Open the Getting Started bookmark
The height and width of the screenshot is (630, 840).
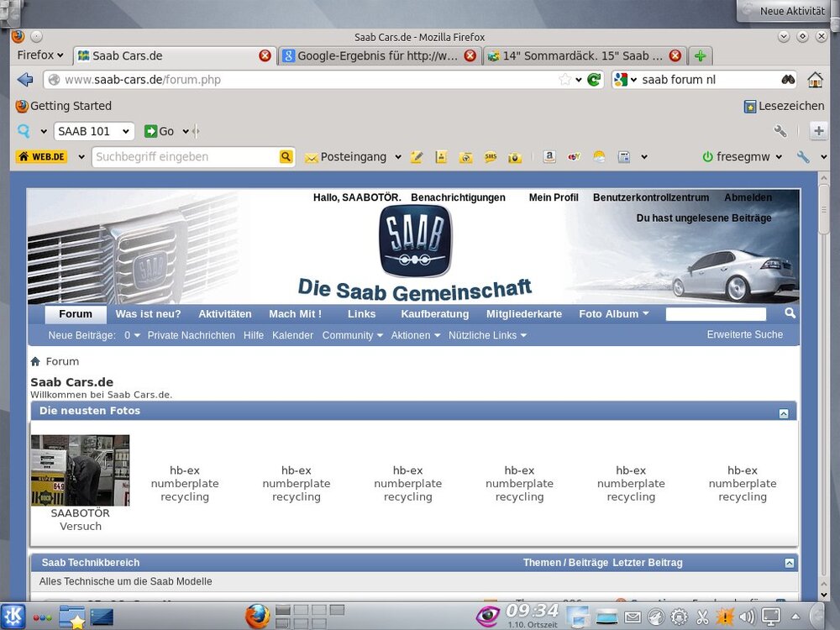pyautogui.click(x=64, y=106)
